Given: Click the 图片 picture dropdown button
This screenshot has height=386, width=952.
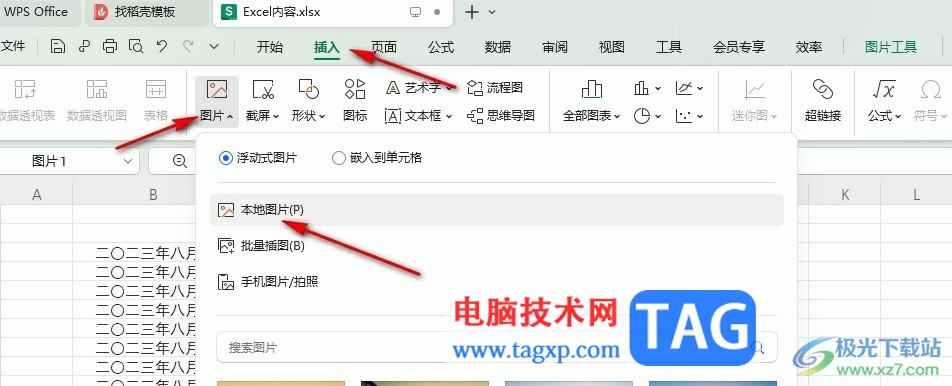Looking at the screenshot, I should [217, 101].
